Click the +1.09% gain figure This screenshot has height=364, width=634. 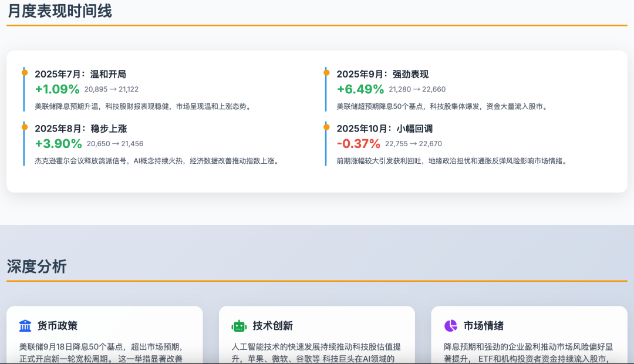[57, 89]
